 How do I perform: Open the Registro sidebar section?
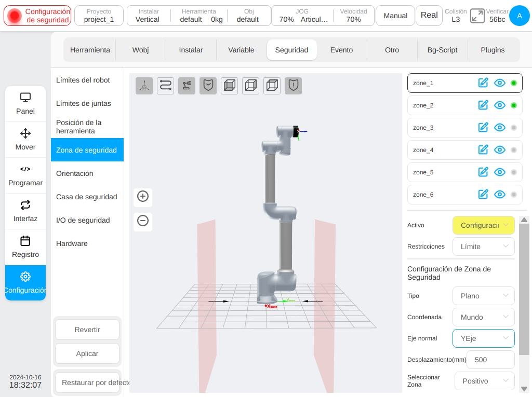coord(25,247)
